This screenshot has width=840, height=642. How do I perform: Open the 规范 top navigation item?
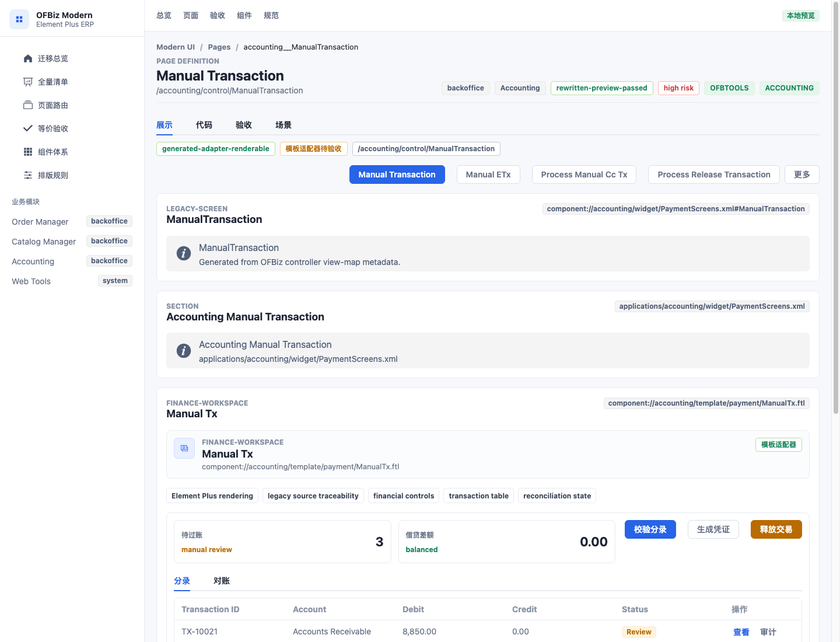[x=271, y=16]
